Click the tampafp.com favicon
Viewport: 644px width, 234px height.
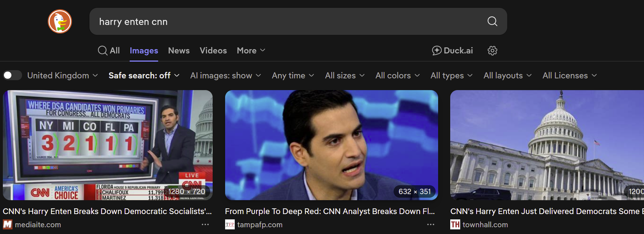pos(230,224)
